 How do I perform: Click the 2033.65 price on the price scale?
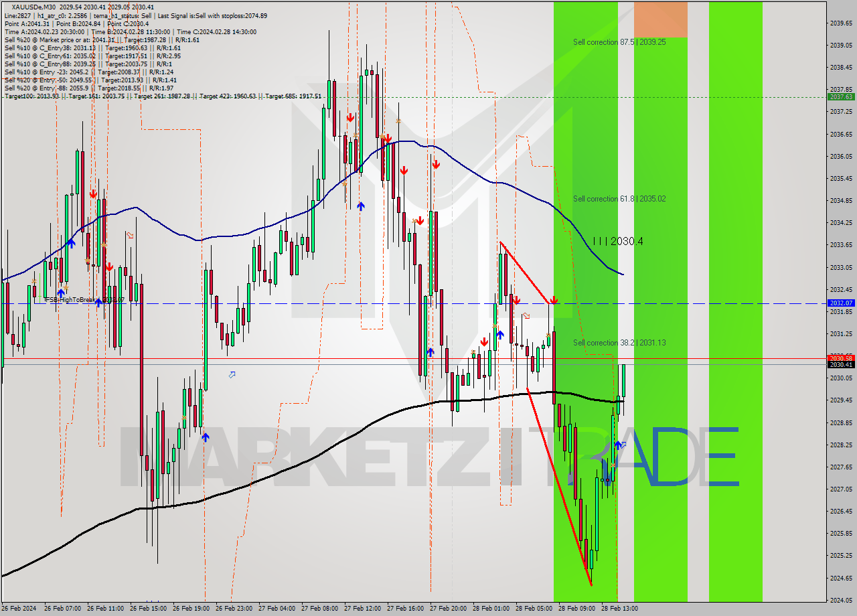click(x=841, y=245)
